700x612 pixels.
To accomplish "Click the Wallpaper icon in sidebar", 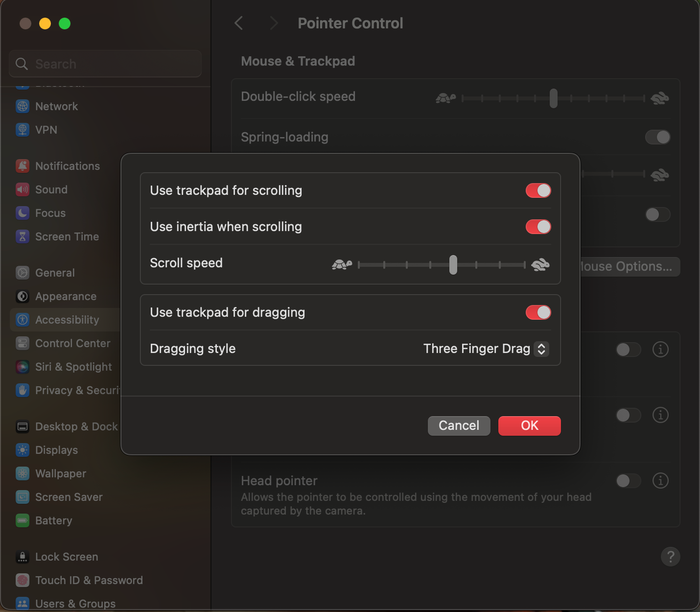I will tap(23, 473).
